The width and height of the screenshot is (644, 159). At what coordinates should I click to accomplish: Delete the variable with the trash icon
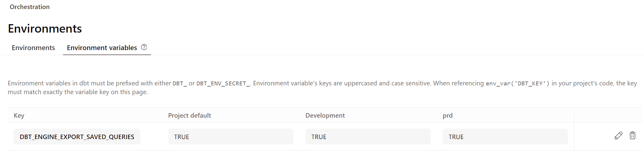[632, 135]
